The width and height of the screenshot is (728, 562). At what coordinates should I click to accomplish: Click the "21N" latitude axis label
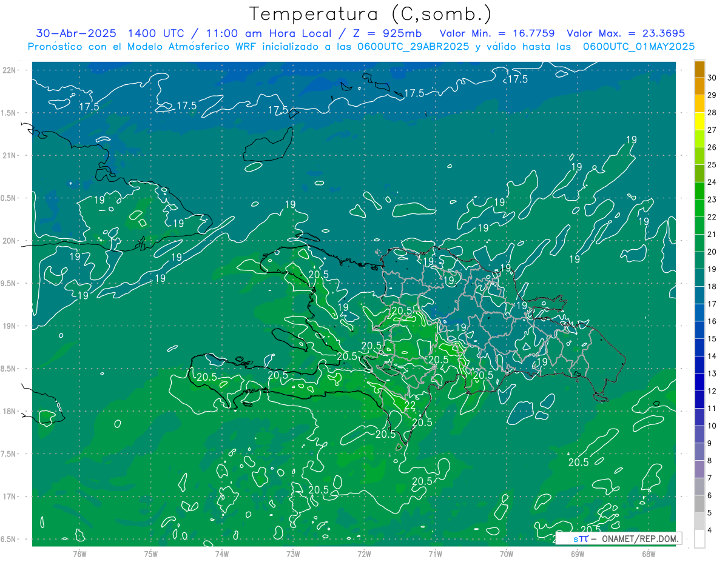point(10,155)
